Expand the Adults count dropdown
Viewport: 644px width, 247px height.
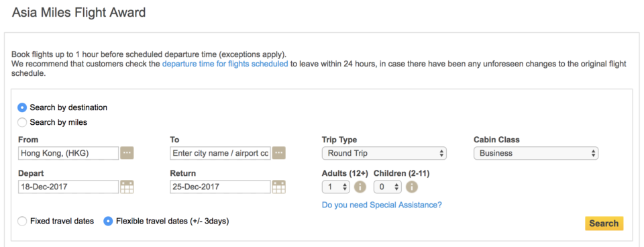coord(336,187)
